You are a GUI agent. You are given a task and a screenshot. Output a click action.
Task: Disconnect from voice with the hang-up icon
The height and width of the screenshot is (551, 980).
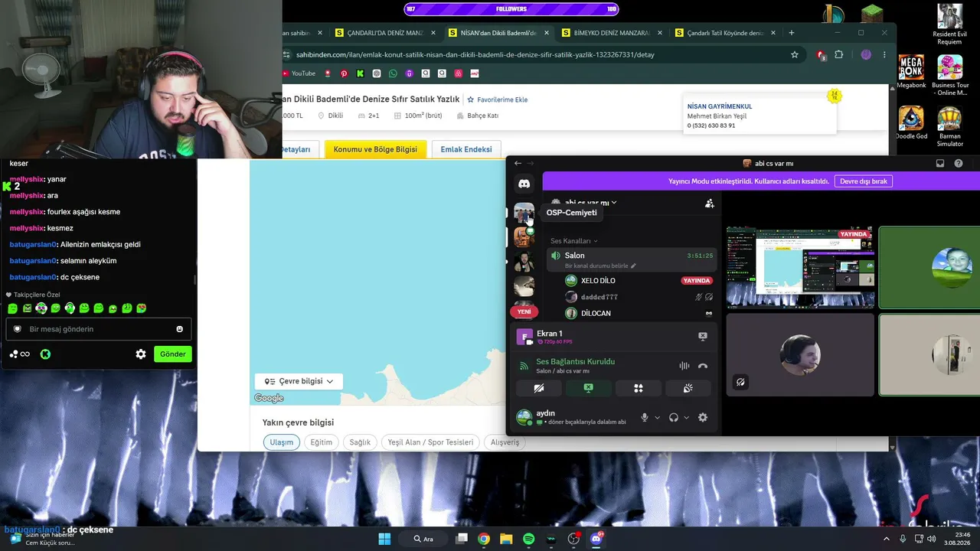click(703, 366)
